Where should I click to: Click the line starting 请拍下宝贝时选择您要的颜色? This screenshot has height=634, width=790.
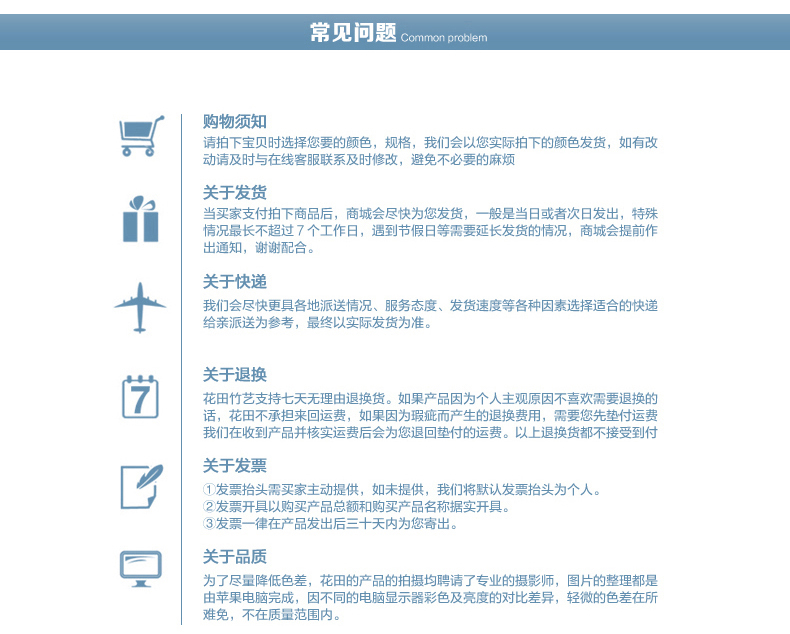point(430,143)
